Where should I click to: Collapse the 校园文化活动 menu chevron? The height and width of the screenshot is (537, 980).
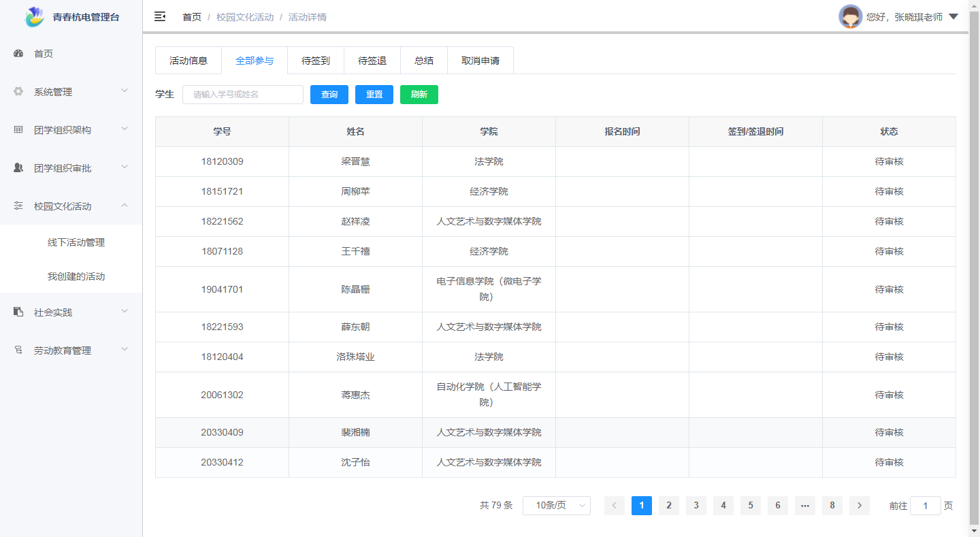[x=125, y=205]
